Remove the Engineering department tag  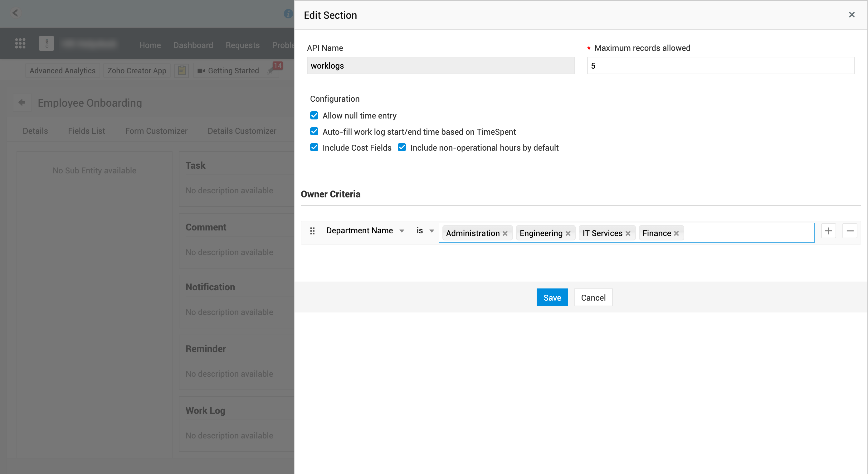(568, 233)
